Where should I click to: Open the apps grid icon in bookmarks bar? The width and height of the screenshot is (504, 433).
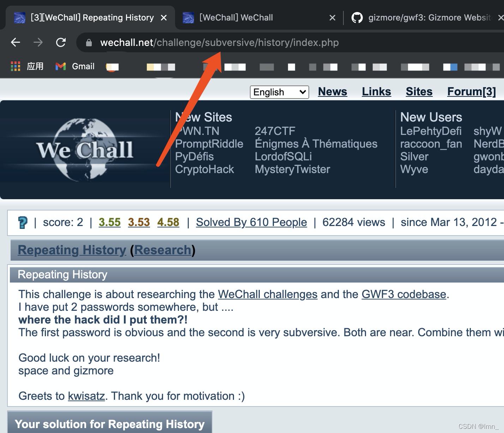coord(16,66)
